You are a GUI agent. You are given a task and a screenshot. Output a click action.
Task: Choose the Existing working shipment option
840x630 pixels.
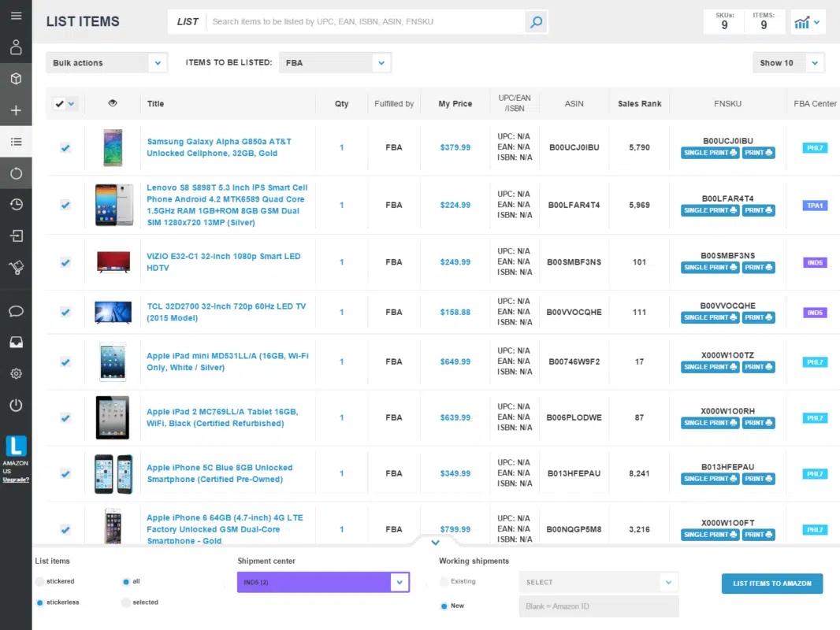[444, 582]
